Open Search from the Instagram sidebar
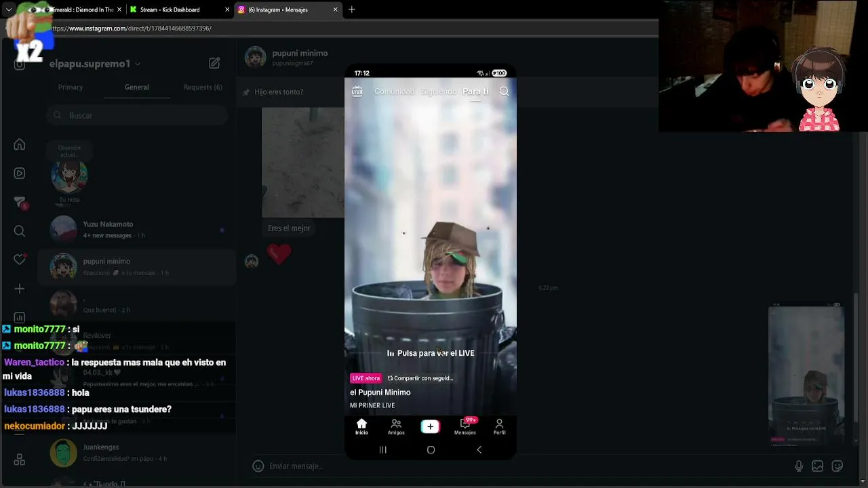This screenshot has width=868, height=488. pyautogui.click(x=20, y=231)
